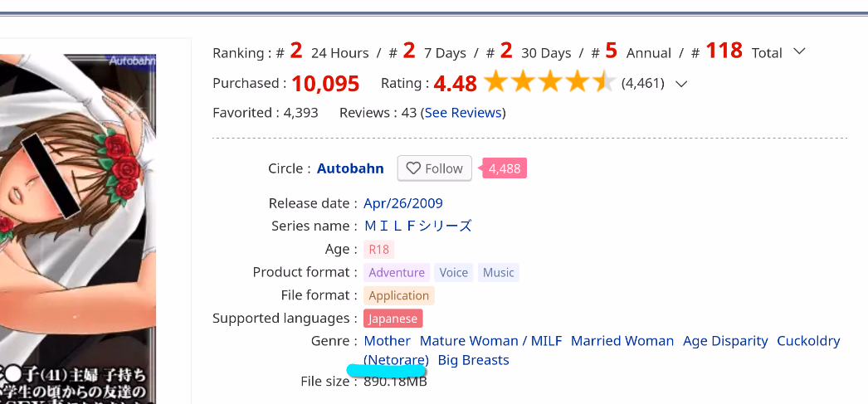Screen dimensions: 868x404
Task: Open the Married Woman genre link
Action: click(x=622, y=341)
